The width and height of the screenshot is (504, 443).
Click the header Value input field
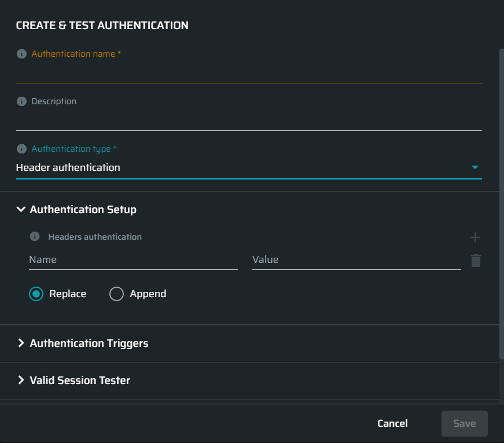[x=356, y=260]
